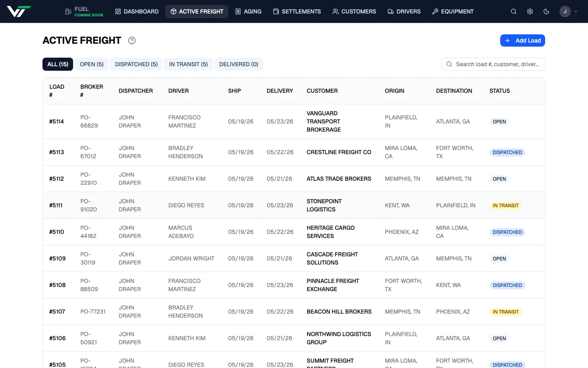Viewport: 588px width, 368px height.
Task: Click customer Vanguard Transport Brokerage
Action: (x=323, y=121)
